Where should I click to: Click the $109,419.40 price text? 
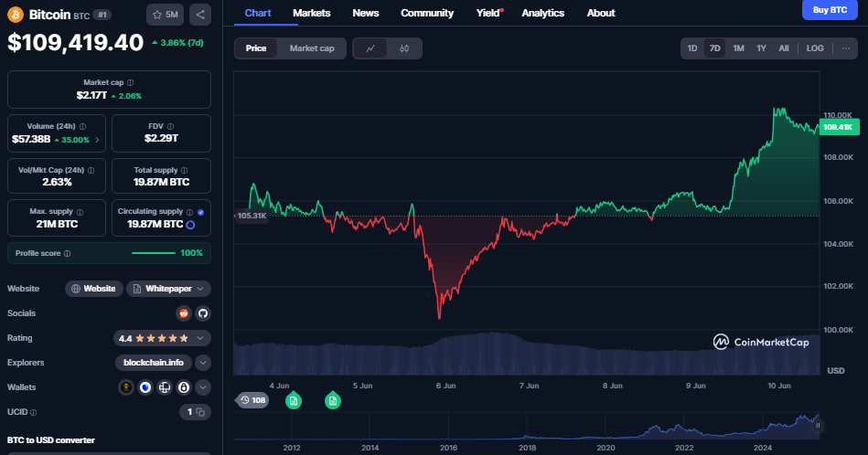pos(75,43)
